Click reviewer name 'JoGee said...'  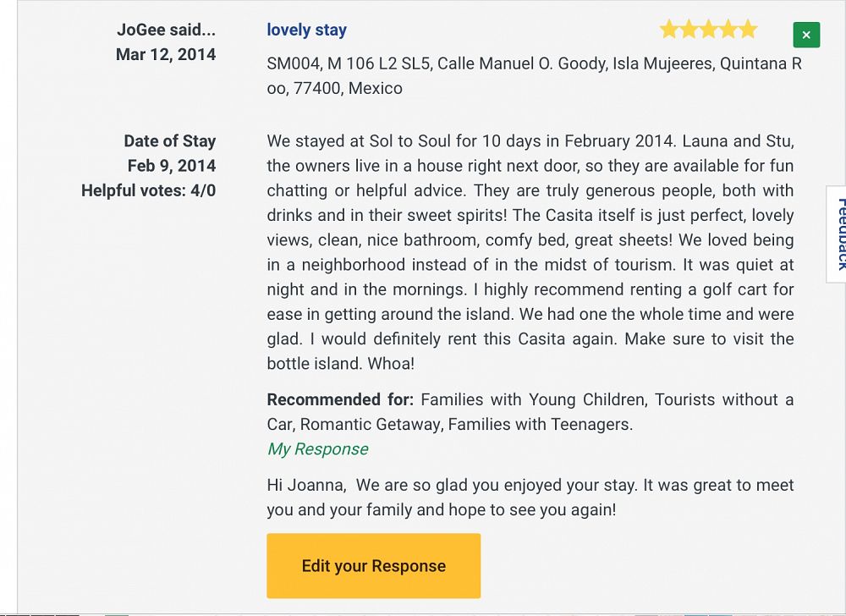(x=166, y=30)
